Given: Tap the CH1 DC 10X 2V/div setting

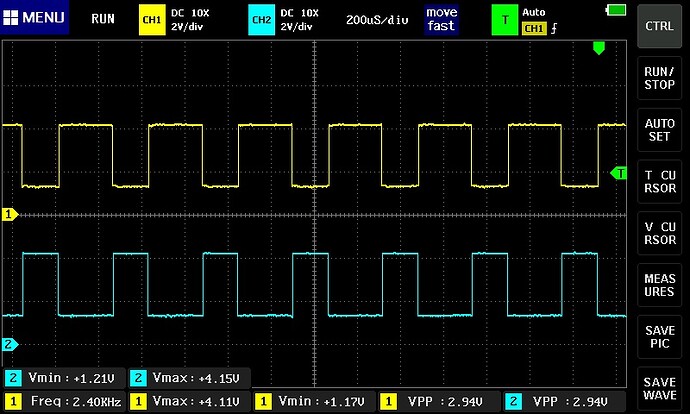Looking at the screenshot, I should pos(190,20).
